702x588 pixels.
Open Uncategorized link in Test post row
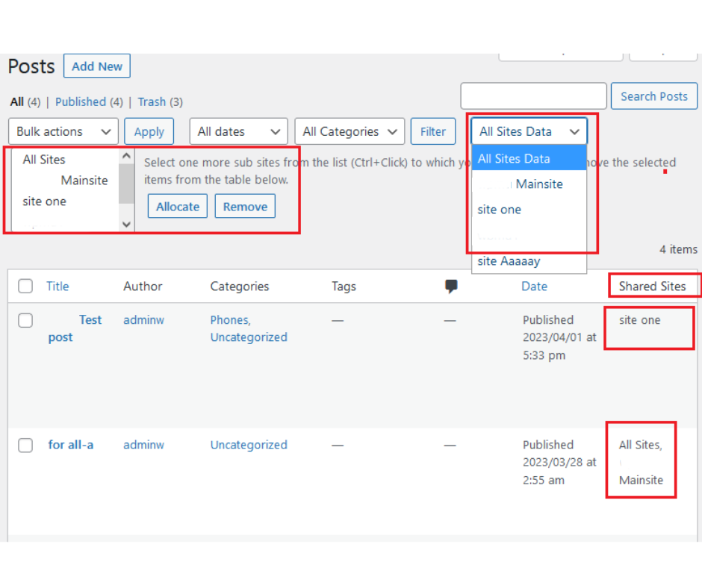[x=249, y=337]
